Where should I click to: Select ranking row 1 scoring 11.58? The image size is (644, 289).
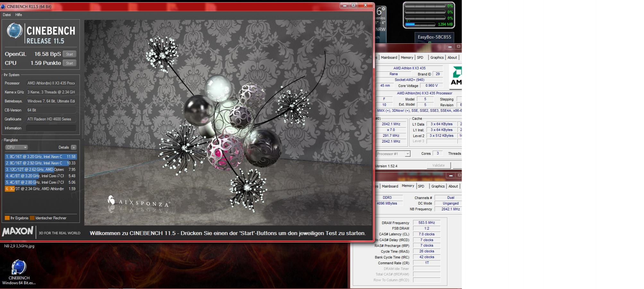(41, 157)
